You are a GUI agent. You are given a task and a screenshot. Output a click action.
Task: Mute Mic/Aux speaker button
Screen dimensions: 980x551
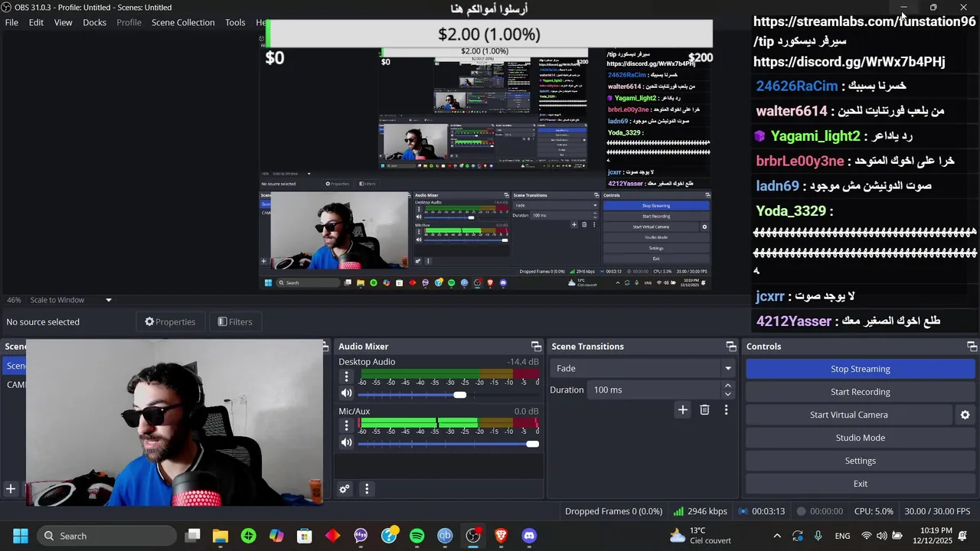click(346, 442)
